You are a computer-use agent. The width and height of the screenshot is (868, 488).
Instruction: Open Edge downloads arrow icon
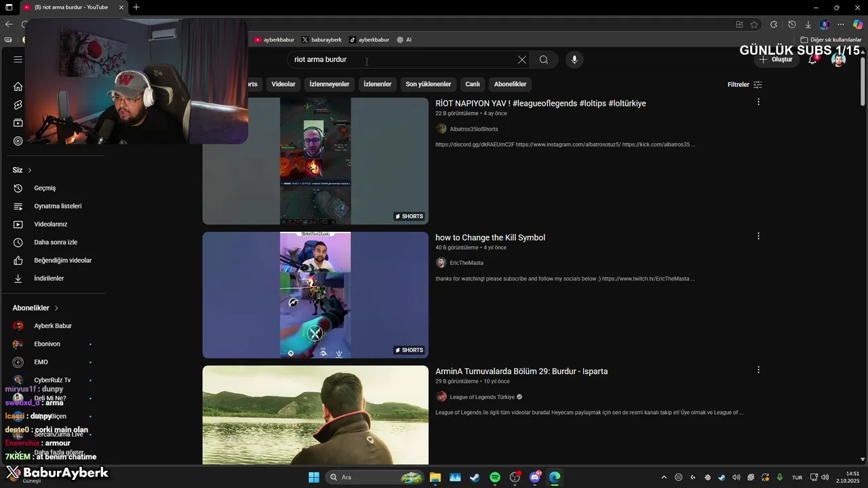808,24
